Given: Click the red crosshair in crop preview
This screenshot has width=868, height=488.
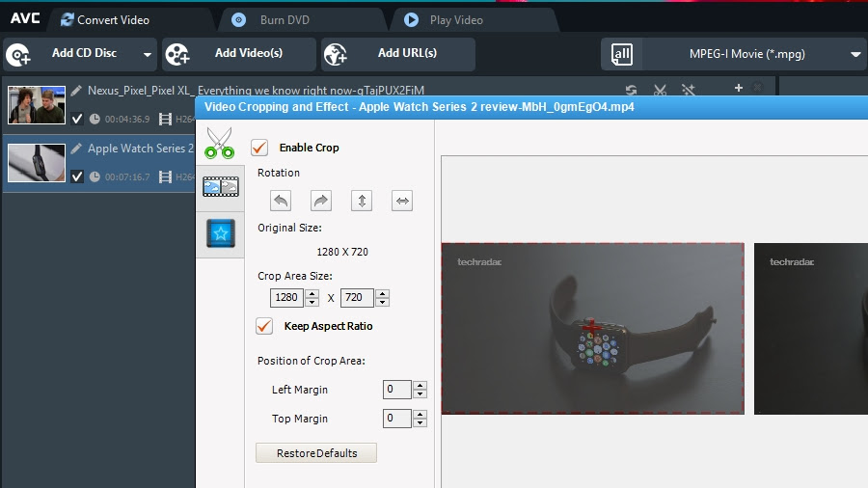Looking at the screenshot, I should click(591, 326).
